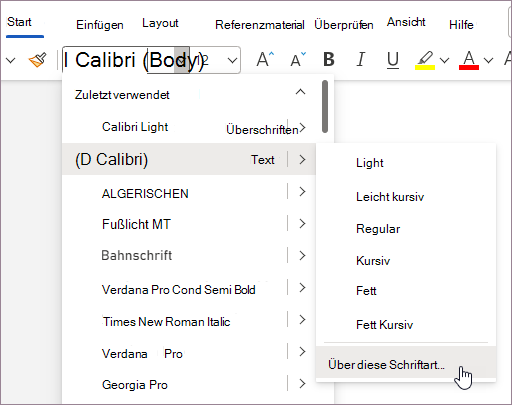The height and width of the screenshot is (405, 512).
Task: Expand the dropdown arrow left of Format Painter
Action: [x=11, y=60]
